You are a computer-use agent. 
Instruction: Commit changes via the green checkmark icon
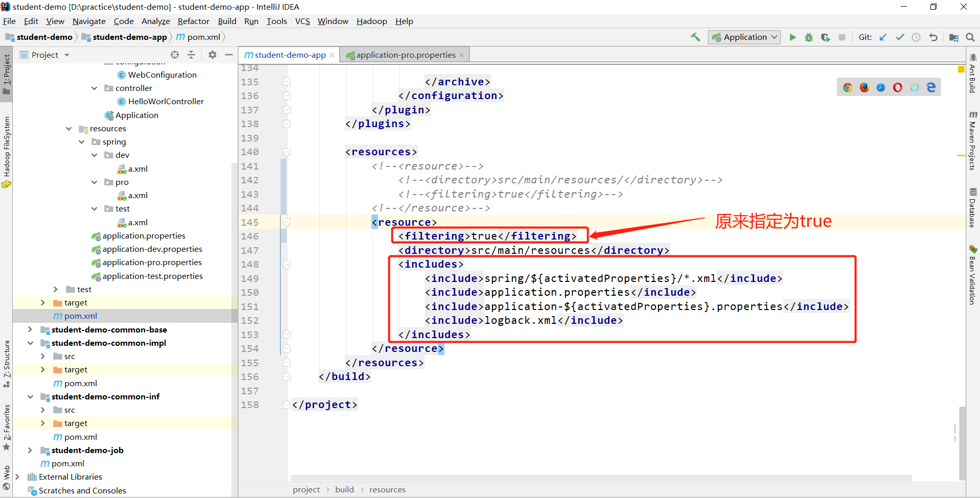click(900, 37)
